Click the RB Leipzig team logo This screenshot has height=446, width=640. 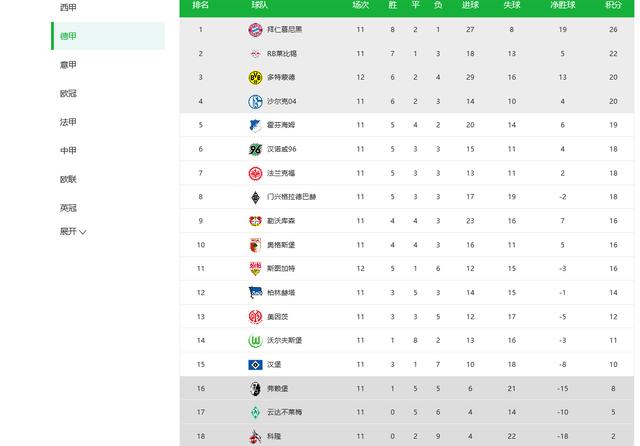[x=256, y=53]
